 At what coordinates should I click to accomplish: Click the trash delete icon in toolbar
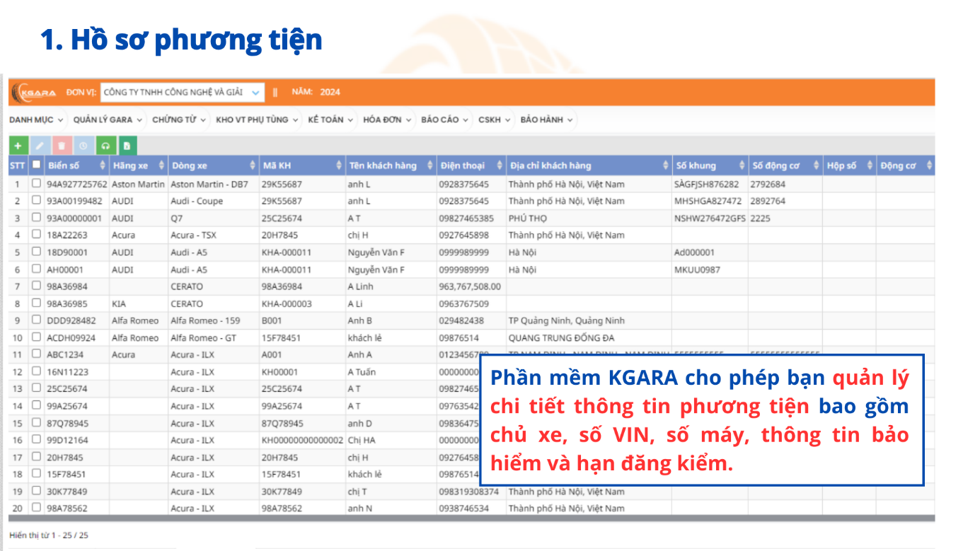[x=62, y=146]
